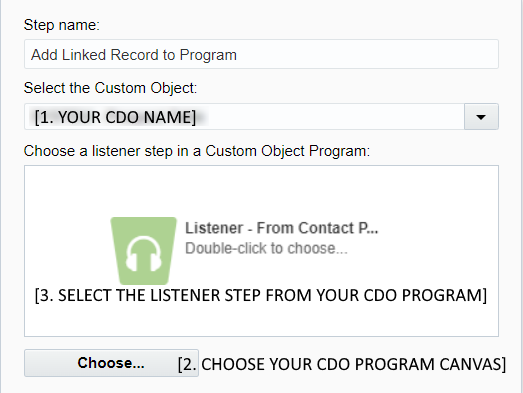Screen dimensions: 523x393
Task: Click the Choose... button
Action: (x=111, y=363)
